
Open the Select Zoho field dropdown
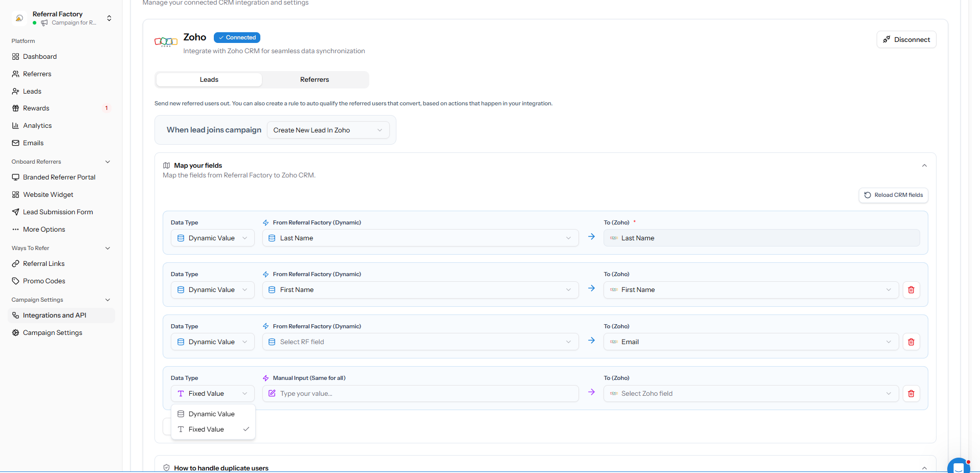[751, 394]
